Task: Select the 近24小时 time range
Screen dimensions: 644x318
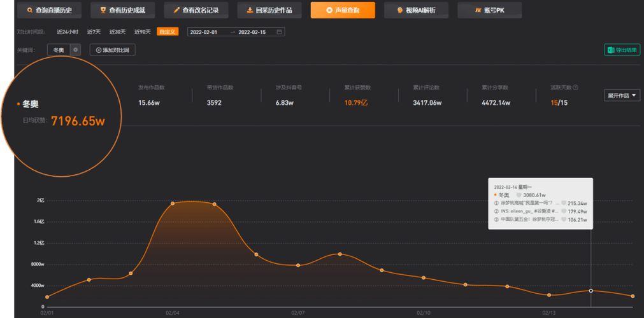Action: click(68, 32)
